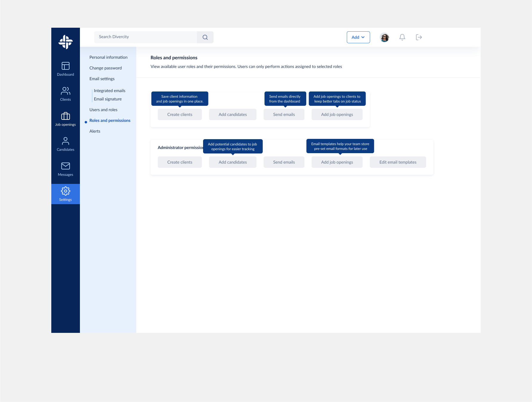Click first card's Send emails button
Screen dimensions: 532x402
284,114
